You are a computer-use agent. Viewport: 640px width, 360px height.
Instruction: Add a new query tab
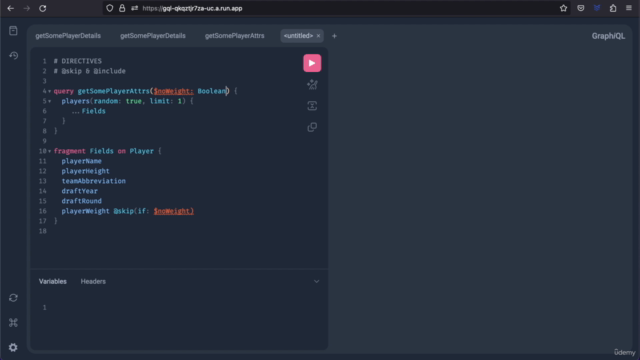[x=334, y=36]
